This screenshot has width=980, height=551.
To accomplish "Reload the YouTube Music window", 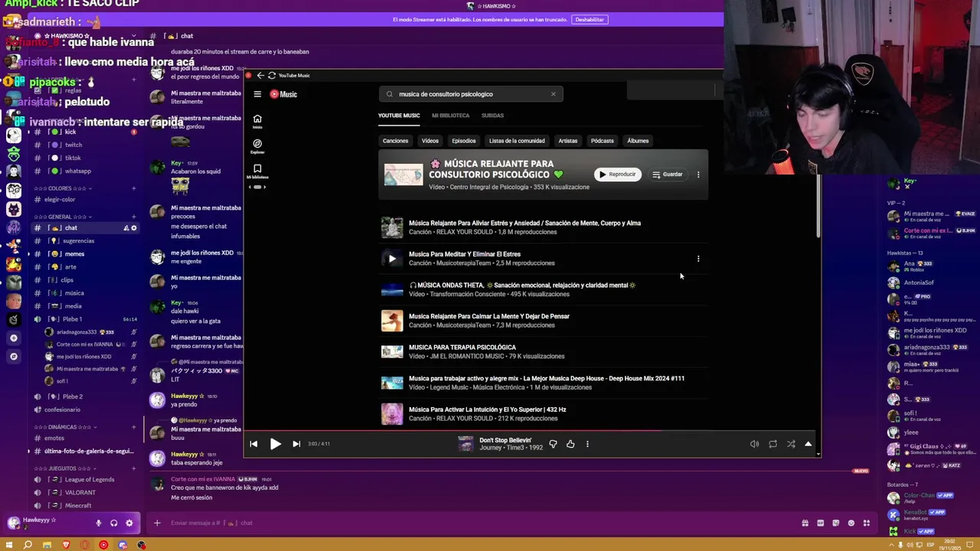I will (271, 75).
